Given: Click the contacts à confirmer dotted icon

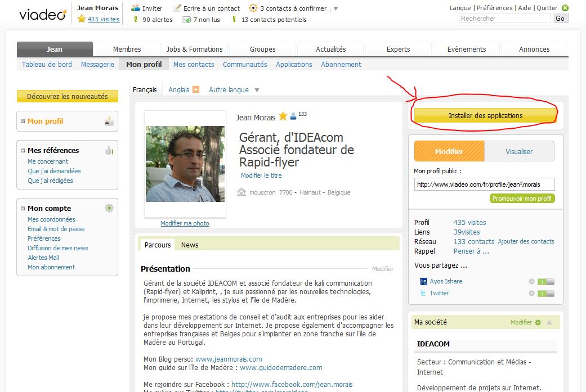Looking at the screenshot, I should (x=253, y=8).
